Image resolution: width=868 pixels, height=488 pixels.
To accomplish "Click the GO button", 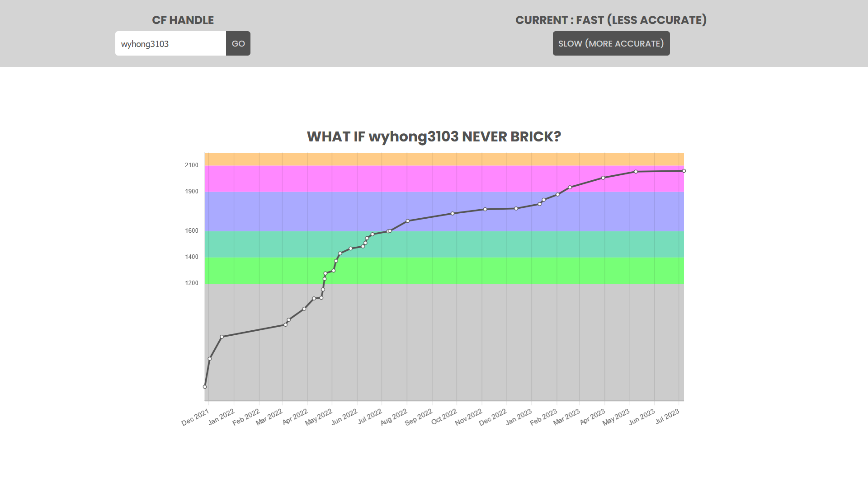I will [238, 43].
